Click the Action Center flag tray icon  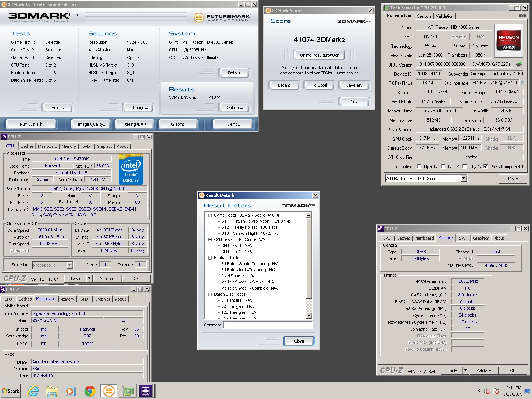click(x=496, y=391)
